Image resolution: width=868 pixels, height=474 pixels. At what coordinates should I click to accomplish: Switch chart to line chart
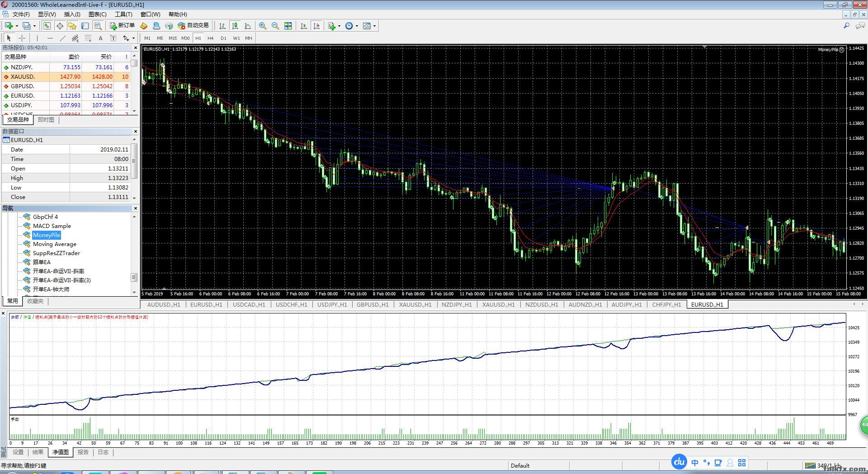click(248, 26)
